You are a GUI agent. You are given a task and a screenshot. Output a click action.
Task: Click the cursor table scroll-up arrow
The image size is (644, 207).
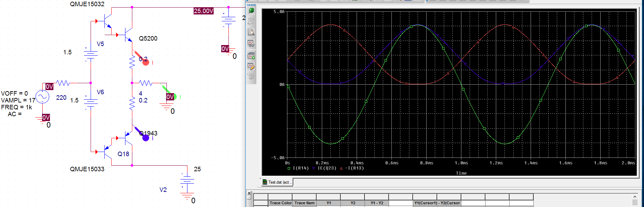(635, 197)
